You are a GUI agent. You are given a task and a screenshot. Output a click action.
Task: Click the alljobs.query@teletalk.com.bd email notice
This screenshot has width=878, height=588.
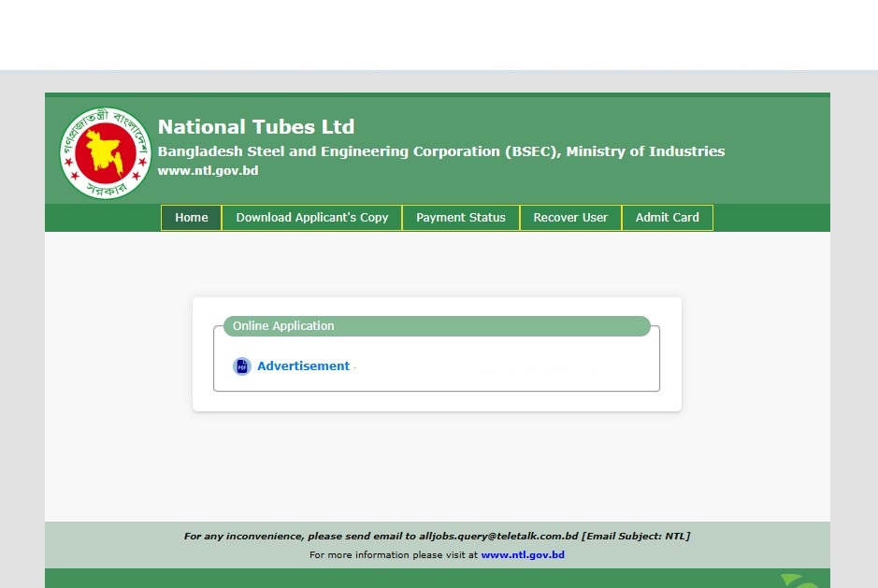pyautogui.click(x=438, y=536)
